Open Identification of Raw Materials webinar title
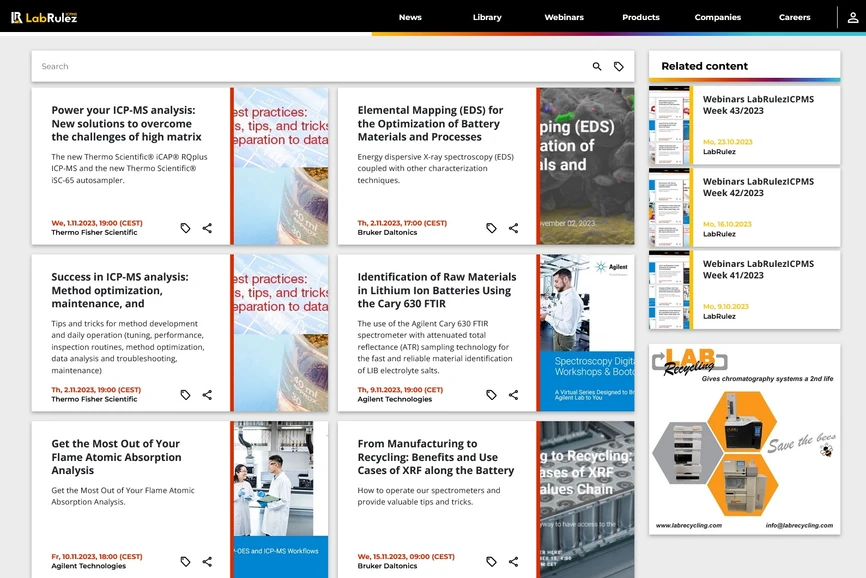866x578 pixels. coord(437,290)
